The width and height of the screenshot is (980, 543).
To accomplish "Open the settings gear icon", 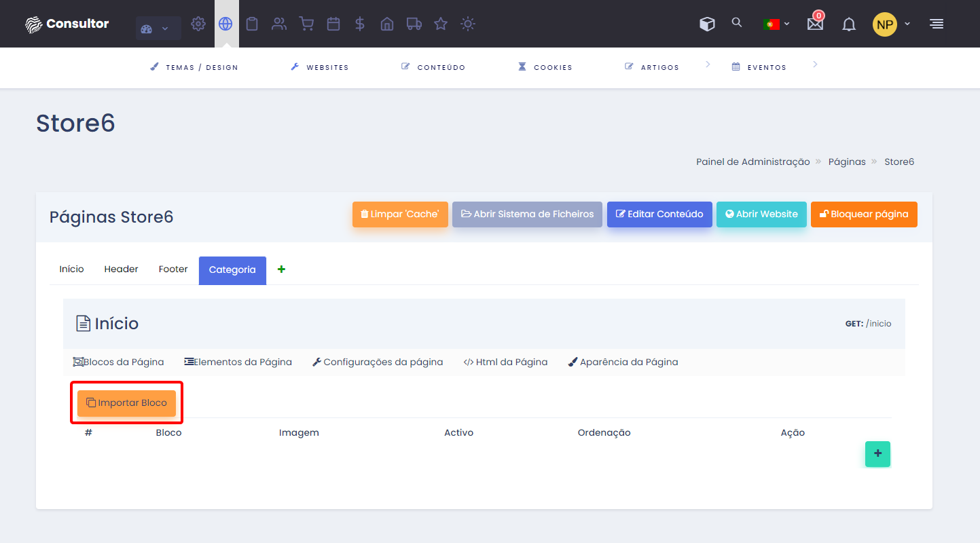I will (x=198, y=24).
